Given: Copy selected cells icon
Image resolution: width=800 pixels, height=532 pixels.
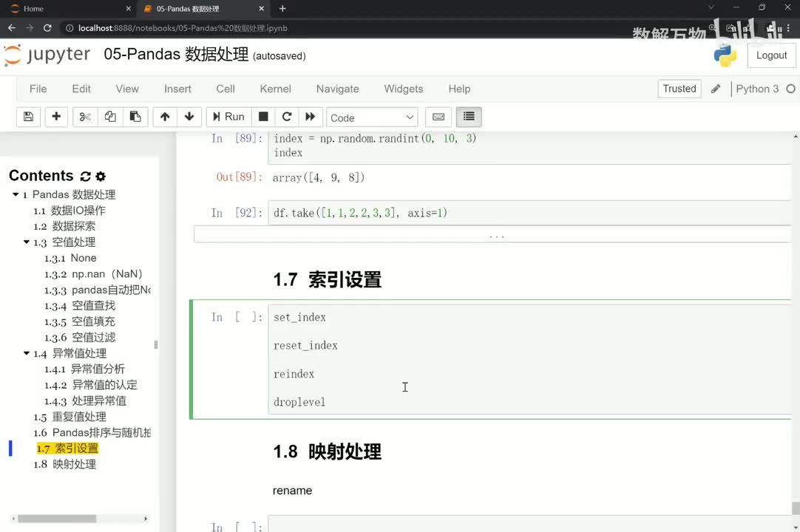Looking at the screenshot, I should click(x=109, y=117).
